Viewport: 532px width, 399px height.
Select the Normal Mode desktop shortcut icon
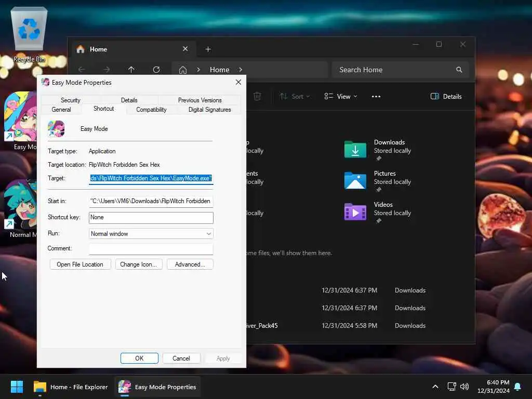[x=20, y=208]
